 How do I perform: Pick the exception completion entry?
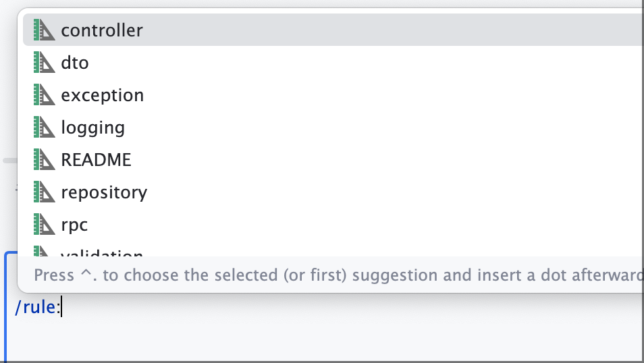333,95
